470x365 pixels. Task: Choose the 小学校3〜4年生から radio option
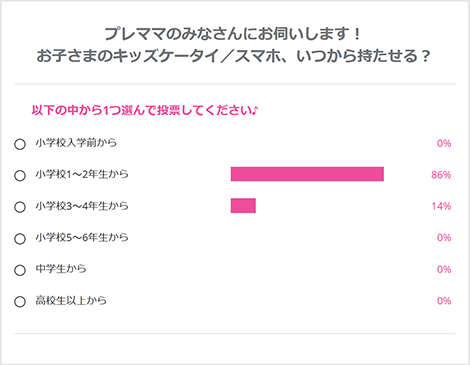(x=20, y=207)
